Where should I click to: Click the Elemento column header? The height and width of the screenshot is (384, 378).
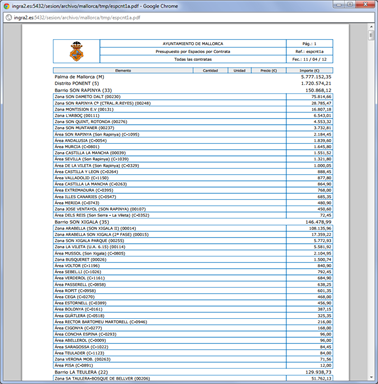click(x=123, y=70)
